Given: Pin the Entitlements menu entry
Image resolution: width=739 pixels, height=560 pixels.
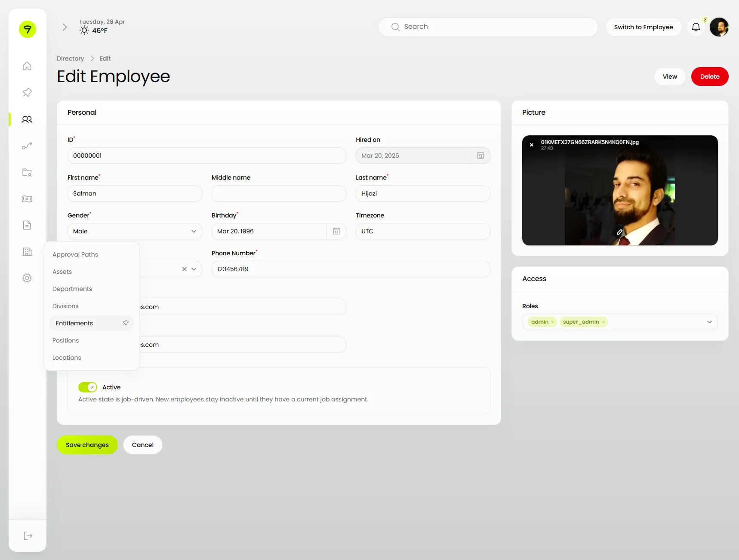Looking at the screenshot, I should pos(126,323).
